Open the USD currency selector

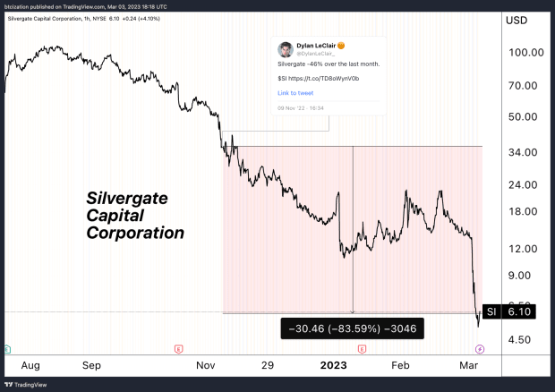pos(517,20)
